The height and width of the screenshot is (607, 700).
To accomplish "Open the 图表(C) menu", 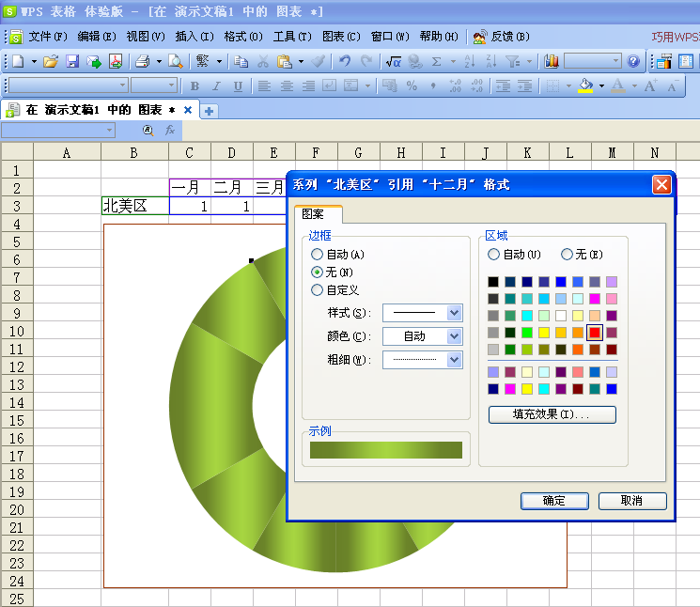I will (x=340, y=37).
